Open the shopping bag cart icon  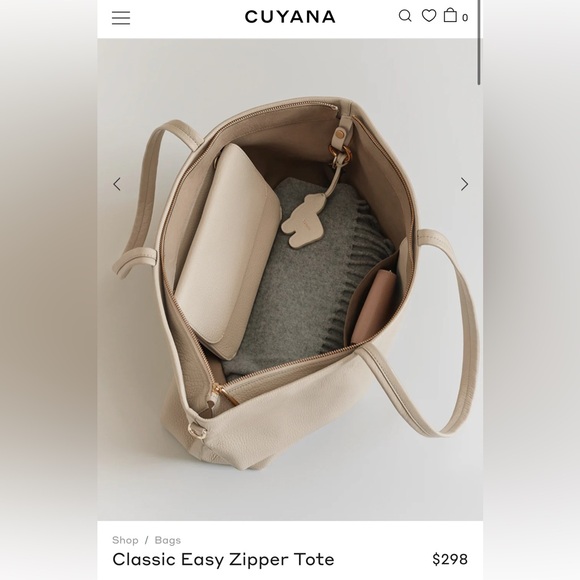(450, 15)
